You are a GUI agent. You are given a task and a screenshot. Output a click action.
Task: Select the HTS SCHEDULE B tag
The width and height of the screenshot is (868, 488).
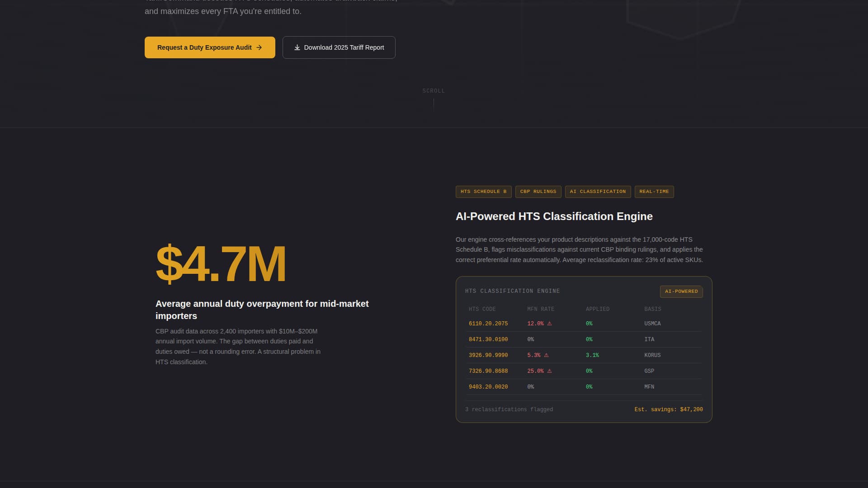coord(483,192)
